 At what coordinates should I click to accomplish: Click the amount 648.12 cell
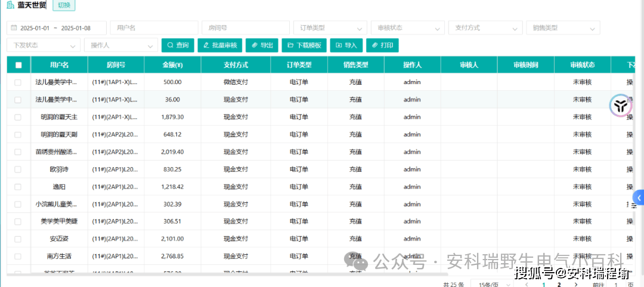[172, 134]
